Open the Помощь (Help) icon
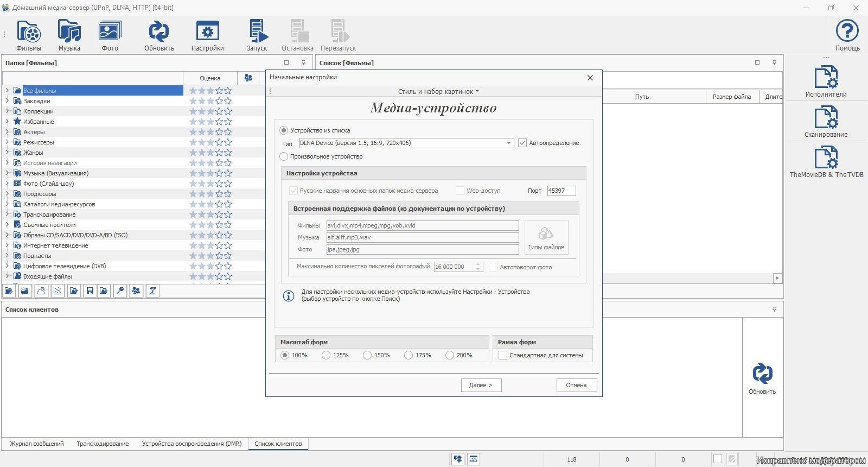This screenshot has width=868, height=467. click(847, 35)
